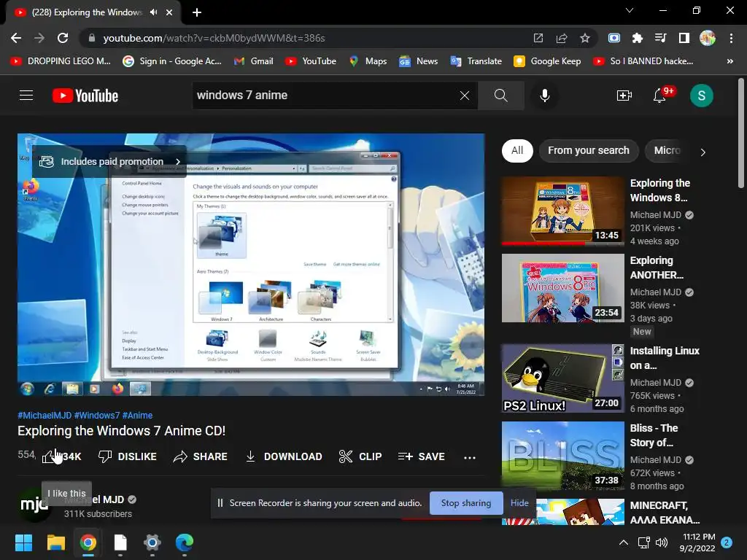Open Settings gear from taskbar

(x=152, y=542)
